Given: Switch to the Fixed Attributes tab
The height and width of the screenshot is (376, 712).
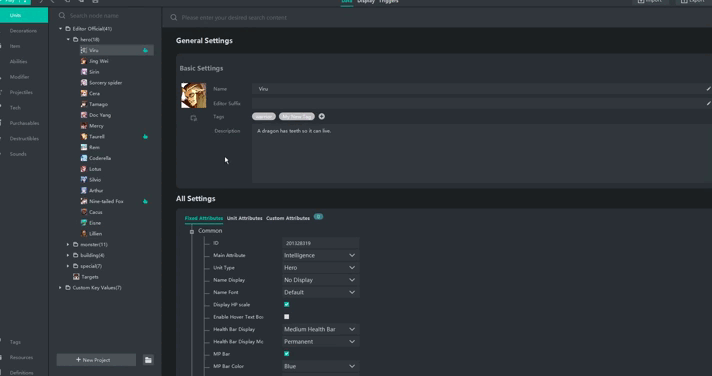Looking at the screenshot, I should coord(204,218).
